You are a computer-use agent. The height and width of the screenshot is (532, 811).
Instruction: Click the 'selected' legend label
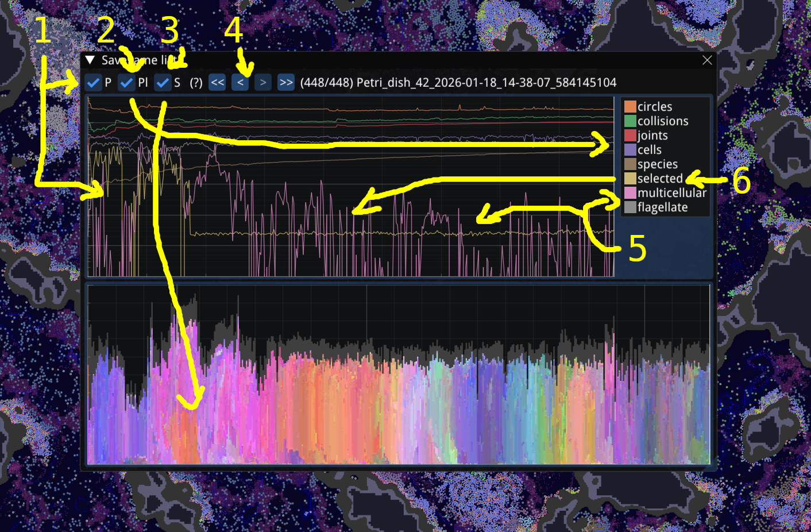[x=660, y=179]
